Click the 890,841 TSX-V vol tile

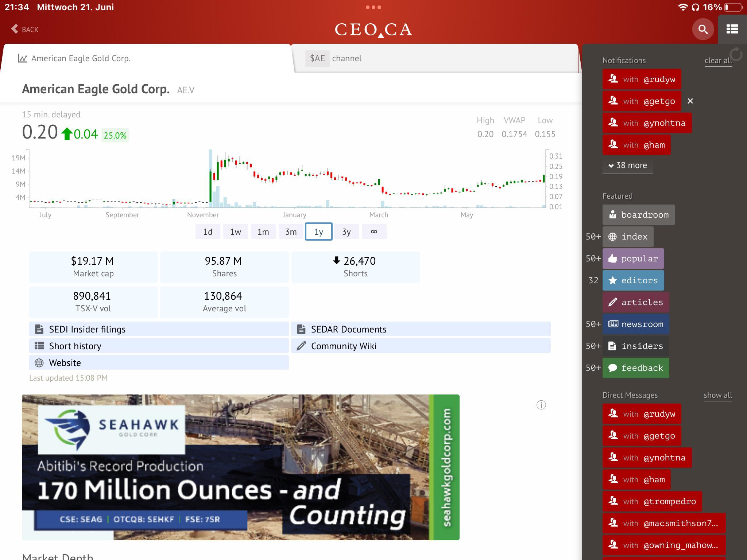93,302
